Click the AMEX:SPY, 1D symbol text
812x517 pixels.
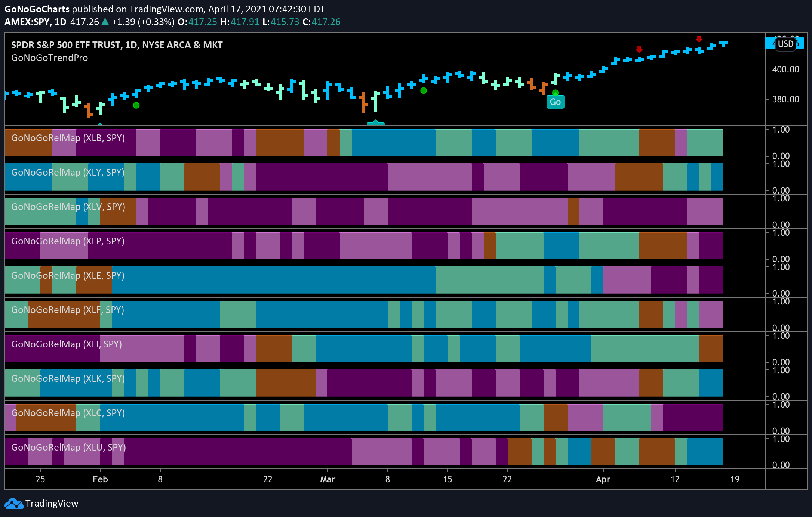36,22
